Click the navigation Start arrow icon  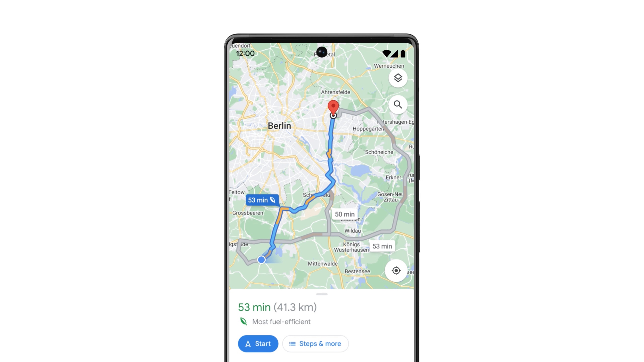(x=249, y=343)
